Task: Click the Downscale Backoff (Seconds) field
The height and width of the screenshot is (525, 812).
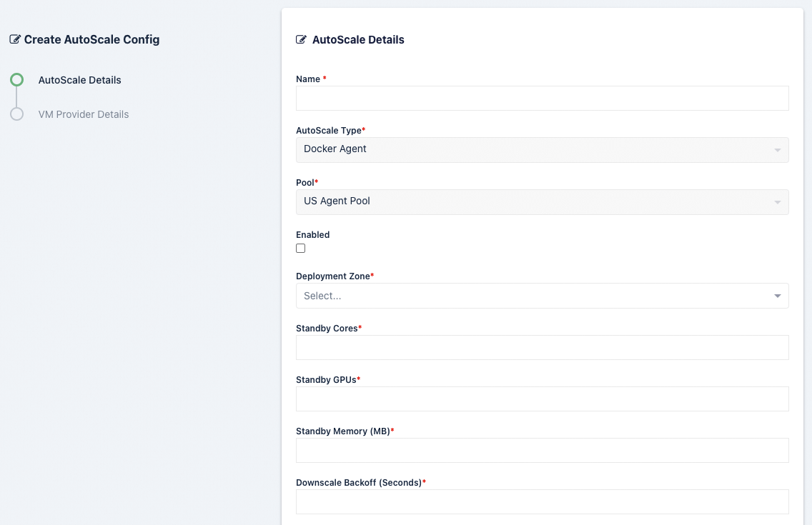Action: point(542,501)
